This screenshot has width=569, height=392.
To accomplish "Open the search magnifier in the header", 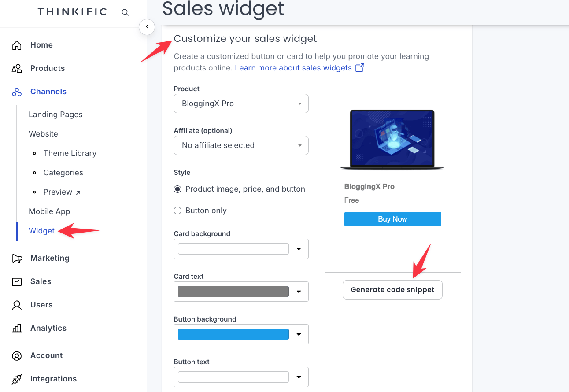I will [x=125, y=12].
